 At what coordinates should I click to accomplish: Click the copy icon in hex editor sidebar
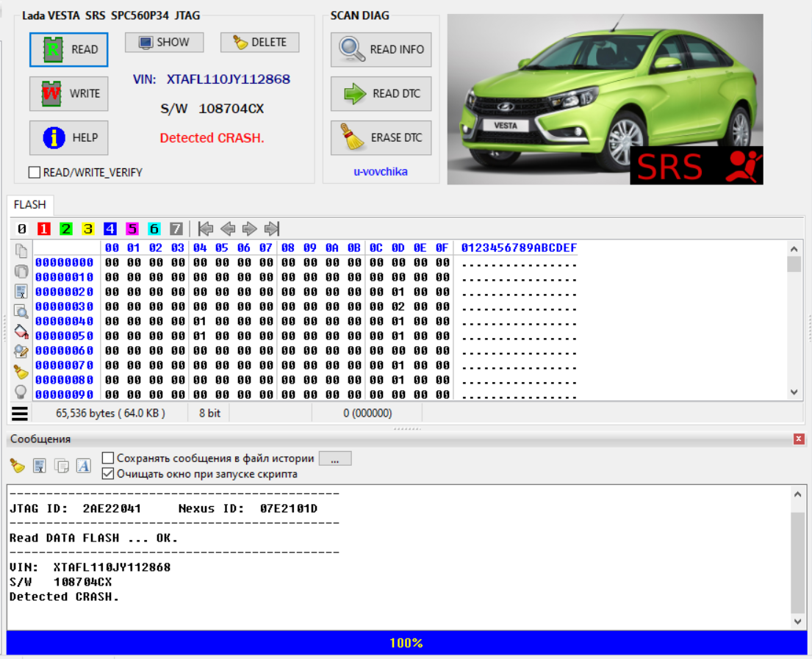(x=21, y=251)
